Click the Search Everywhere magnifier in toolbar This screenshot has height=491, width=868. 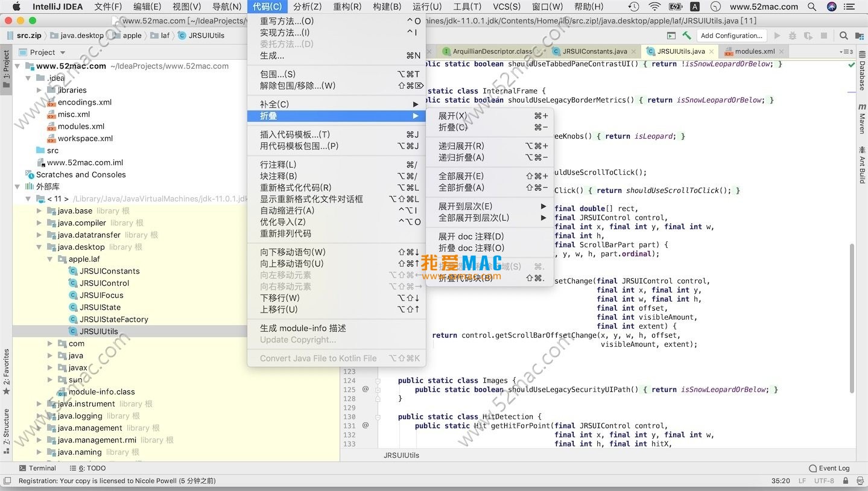coord(844,36)
